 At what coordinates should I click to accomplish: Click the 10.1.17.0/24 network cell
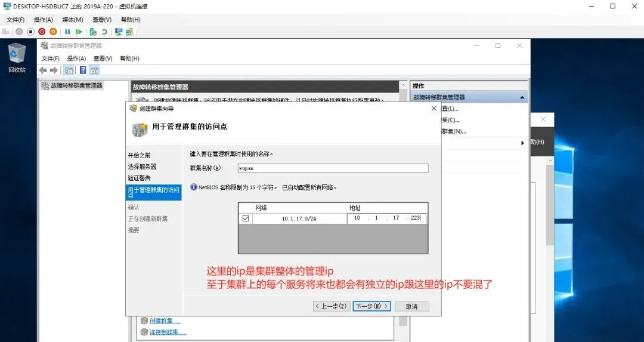click(299, 218)
